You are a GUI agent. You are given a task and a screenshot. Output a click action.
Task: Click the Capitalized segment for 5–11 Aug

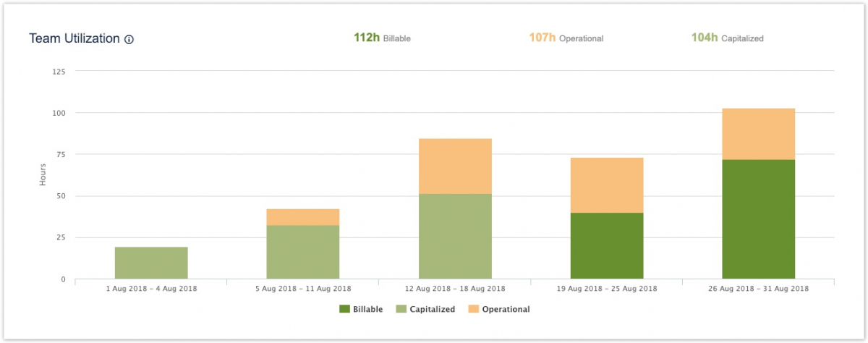(x=303, y=252)
